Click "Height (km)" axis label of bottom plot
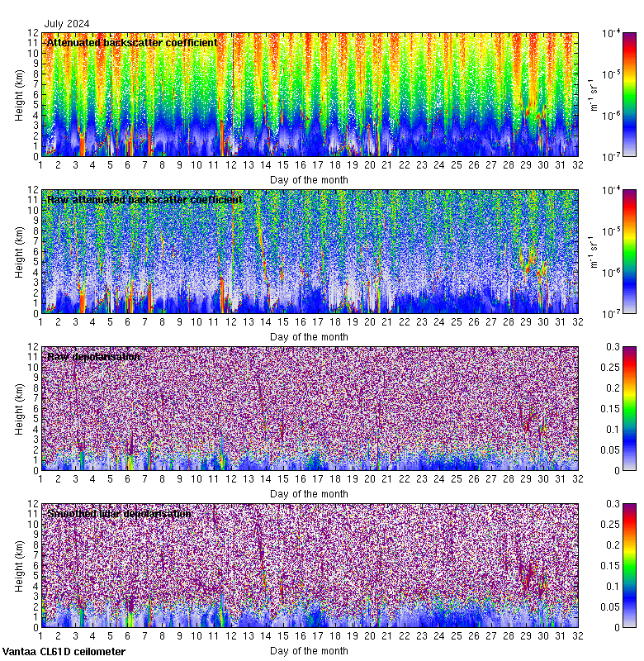The image size is (644, 661). (20, 565)
